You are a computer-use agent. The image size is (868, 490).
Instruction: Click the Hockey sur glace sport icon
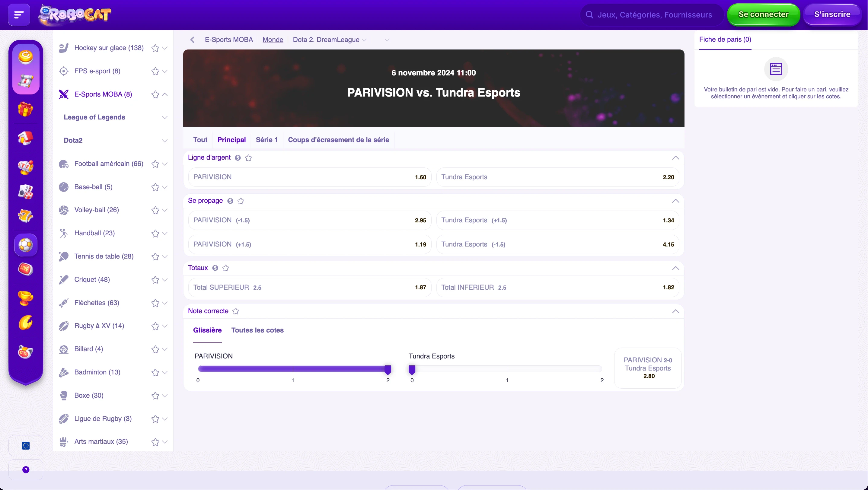tap(64, 48)
